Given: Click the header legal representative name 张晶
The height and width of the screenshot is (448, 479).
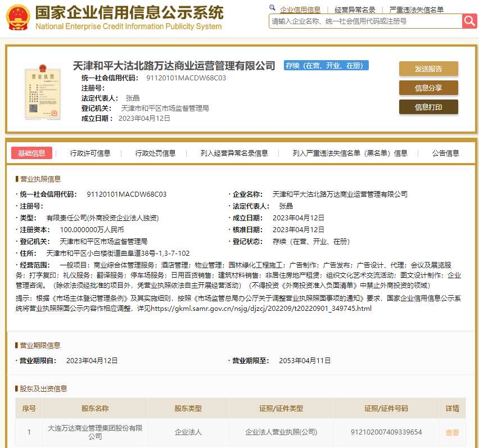Looking at the screenshot, I should (x=133, y=98).
